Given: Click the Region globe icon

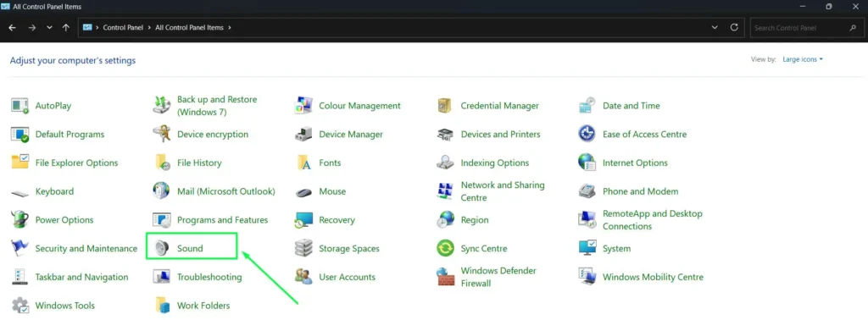Looking at the screenshot, I should [445, 220].
